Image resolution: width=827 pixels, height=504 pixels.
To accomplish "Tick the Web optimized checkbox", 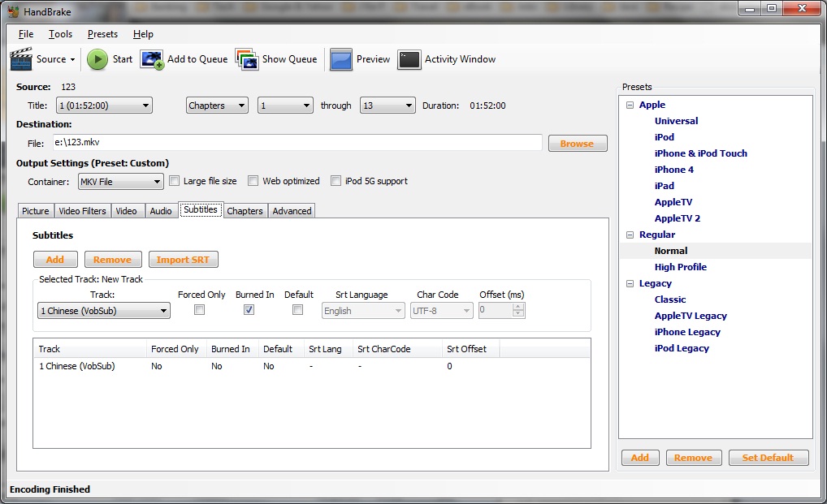I will click(x=253, y=181).
